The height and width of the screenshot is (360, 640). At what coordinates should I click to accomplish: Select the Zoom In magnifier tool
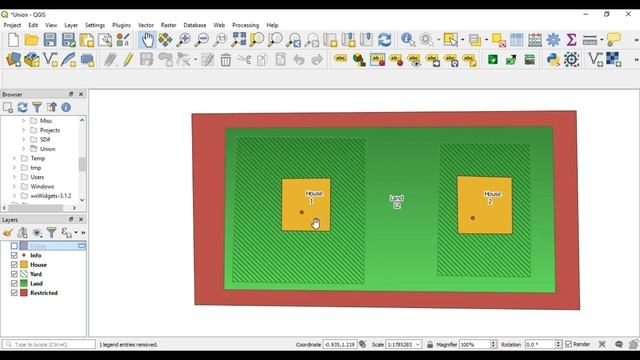(x=184, y=40)
